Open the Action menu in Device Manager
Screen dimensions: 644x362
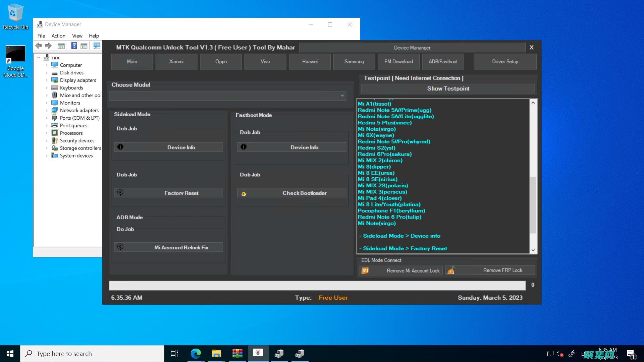(x=58, y=36)
